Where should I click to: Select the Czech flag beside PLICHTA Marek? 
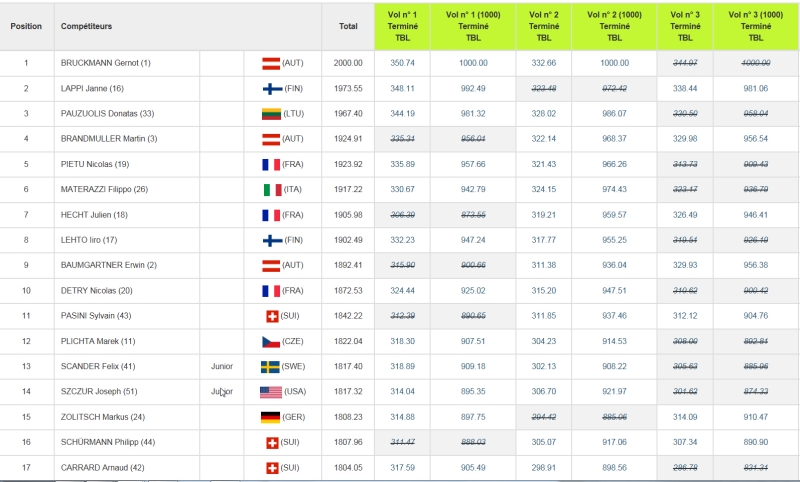tap(270, 341)
